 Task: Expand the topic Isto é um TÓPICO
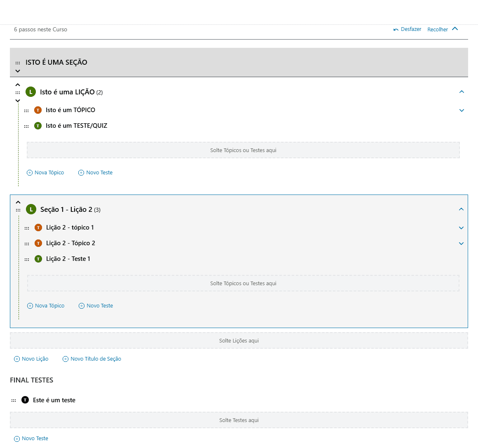[x=462, y=110]
